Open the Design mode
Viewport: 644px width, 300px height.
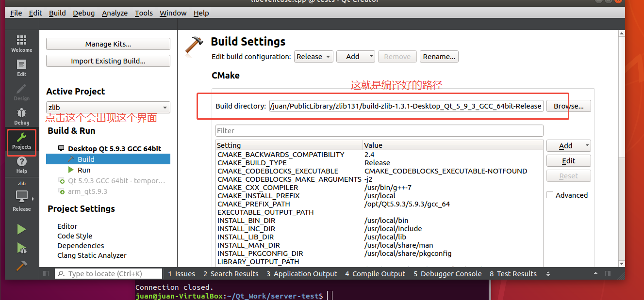click(21, 92)
